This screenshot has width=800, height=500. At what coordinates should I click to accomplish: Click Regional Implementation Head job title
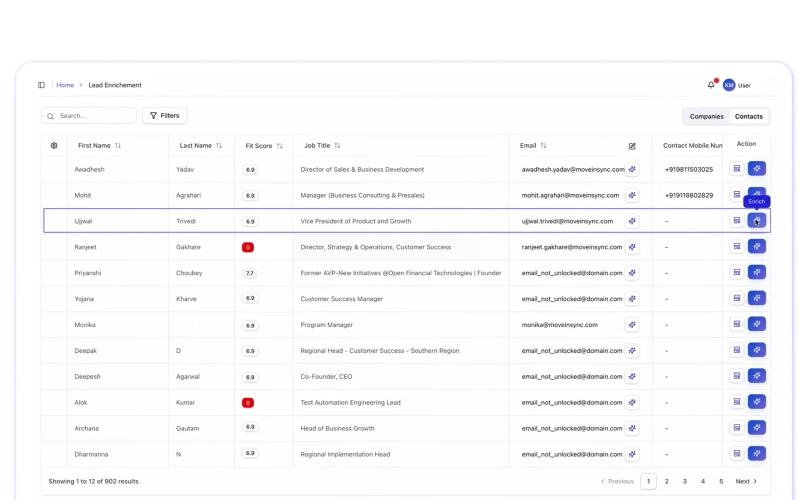click(345, 454)
